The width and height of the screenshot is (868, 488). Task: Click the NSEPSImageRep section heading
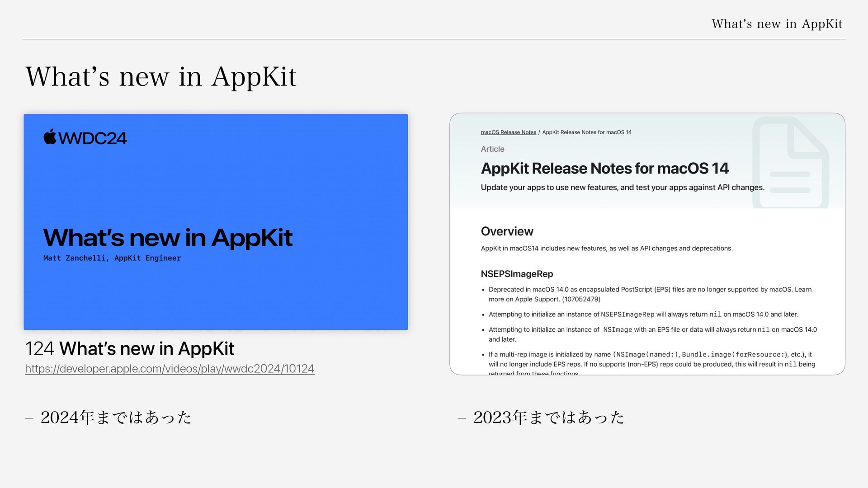tap(517, 274)
